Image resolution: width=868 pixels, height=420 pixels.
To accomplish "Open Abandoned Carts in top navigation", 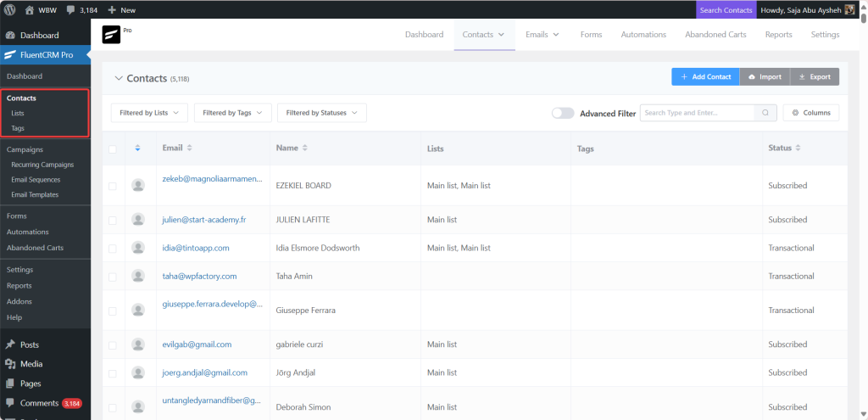I will 715,34.
